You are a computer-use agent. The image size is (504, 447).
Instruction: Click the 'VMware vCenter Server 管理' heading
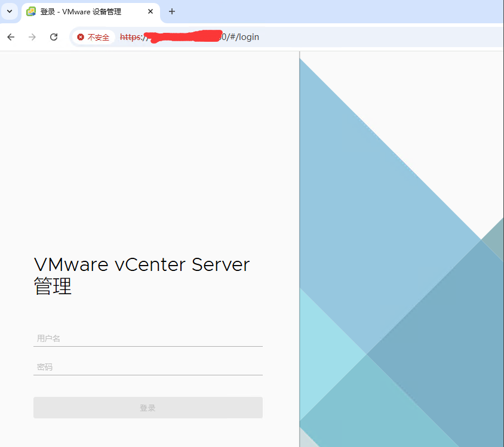[142, 275]
